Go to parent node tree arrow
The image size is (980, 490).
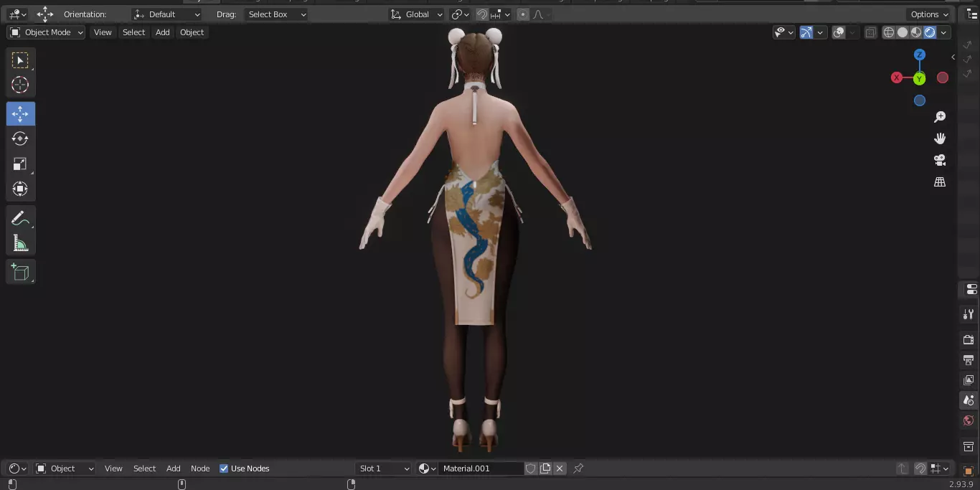(902, 468)
